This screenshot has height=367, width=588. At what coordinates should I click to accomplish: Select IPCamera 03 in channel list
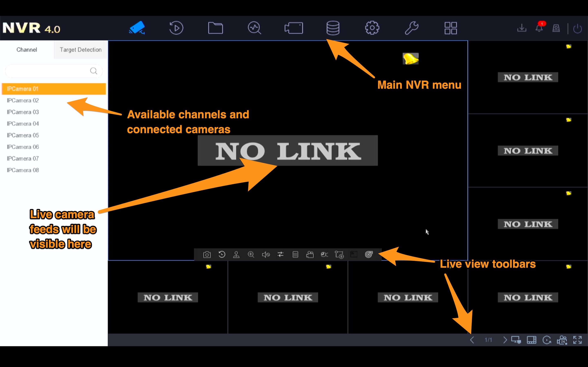pos(23,112)
